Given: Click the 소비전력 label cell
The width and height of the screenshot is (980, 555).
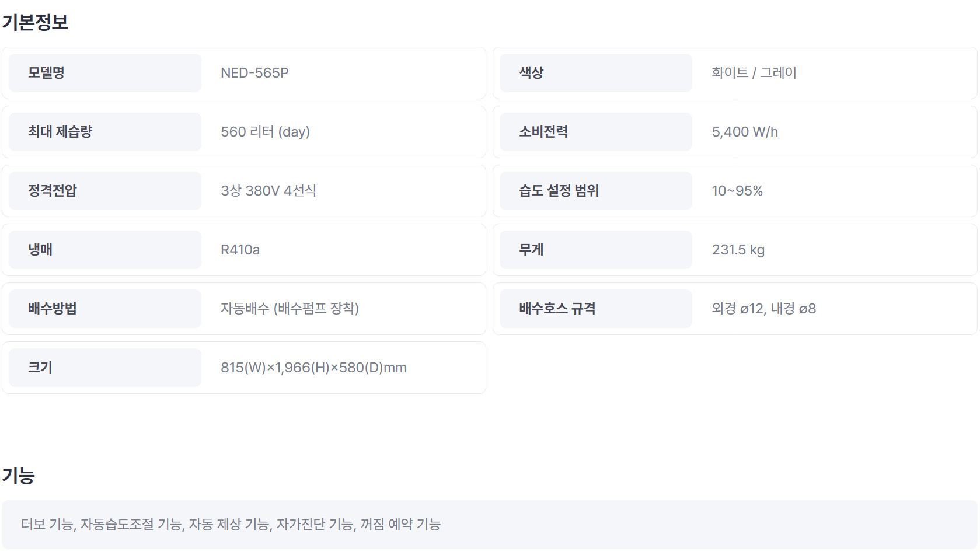Looking at the screenshot, I should click(596, 132).
